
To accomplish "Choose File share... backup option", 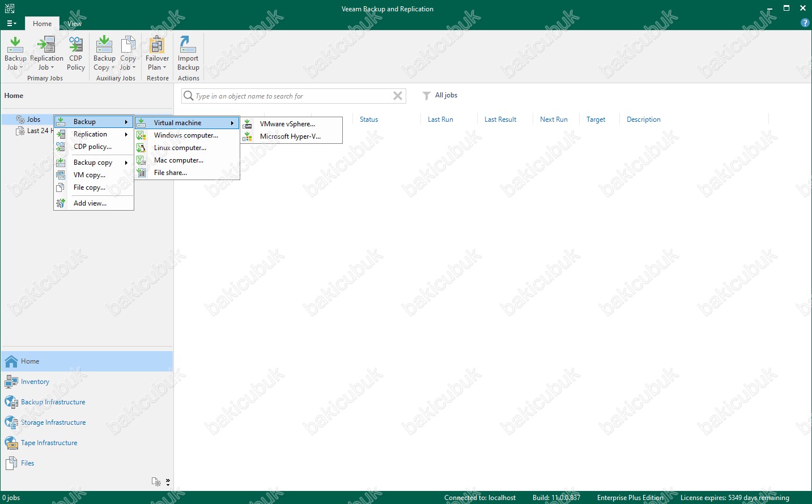I will coord(187,173).
